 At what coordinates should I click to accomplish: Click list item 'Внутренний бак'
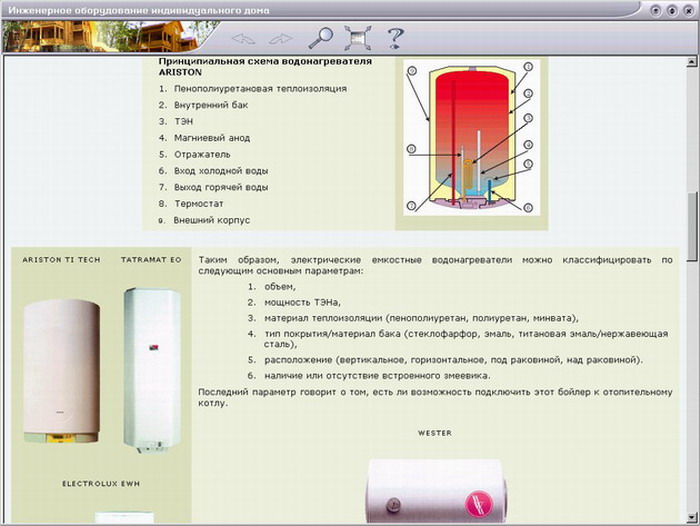tap(211, 105)
